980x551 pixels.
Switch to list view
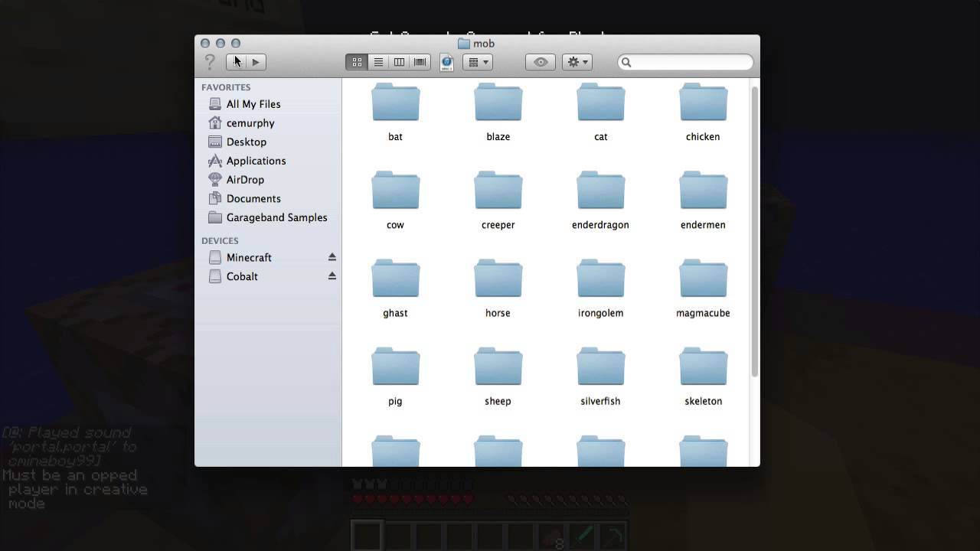[x=378, y=62]
